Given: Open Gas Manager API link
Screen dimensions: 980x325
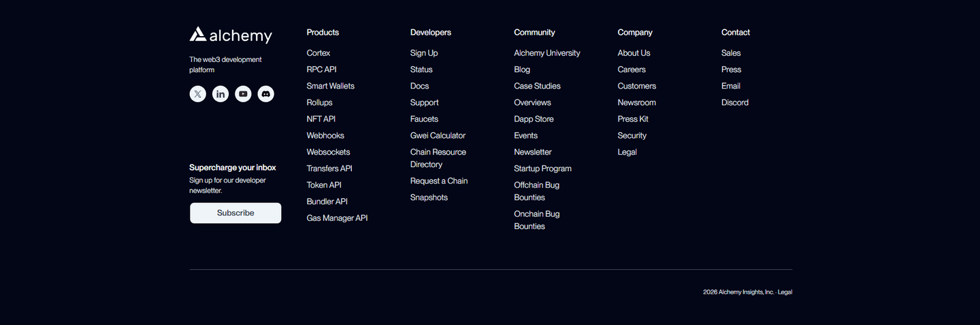Looking at the screenshot, I should click(337, 218).
